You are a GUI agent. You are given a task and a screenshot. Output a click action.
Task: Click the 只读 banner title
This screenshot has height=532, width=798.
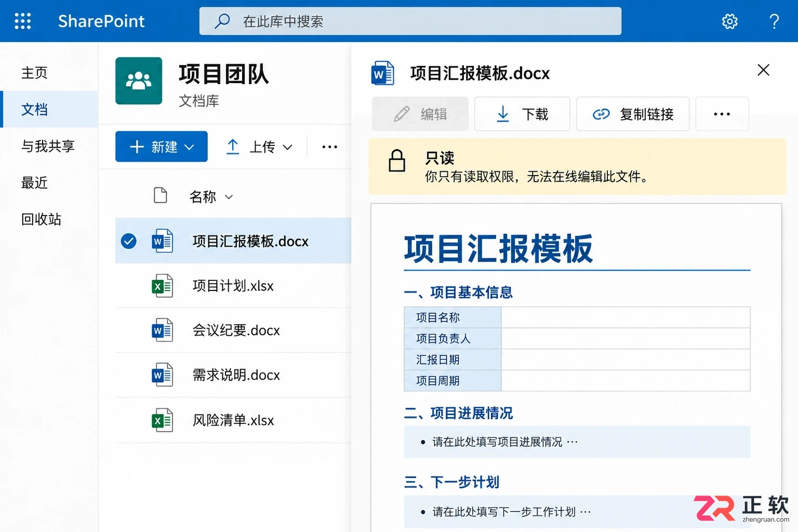point(439,158)
